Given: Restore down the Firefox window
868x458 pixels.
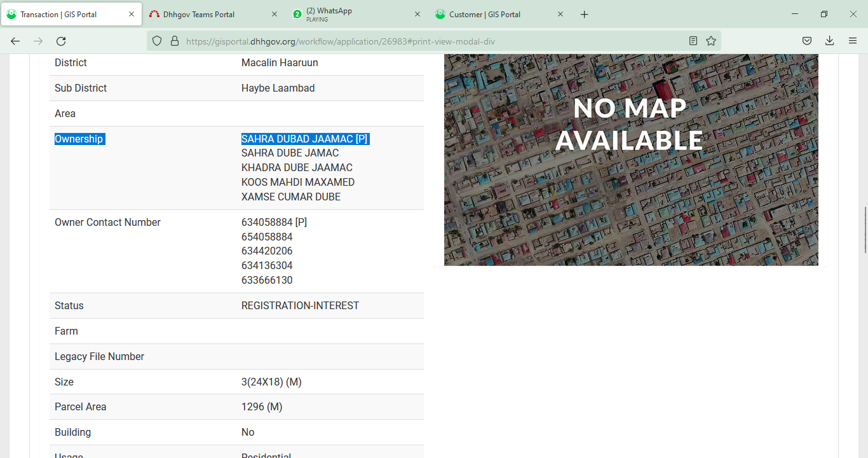Looking at the screenshot, I should click(x=824, y=14).
